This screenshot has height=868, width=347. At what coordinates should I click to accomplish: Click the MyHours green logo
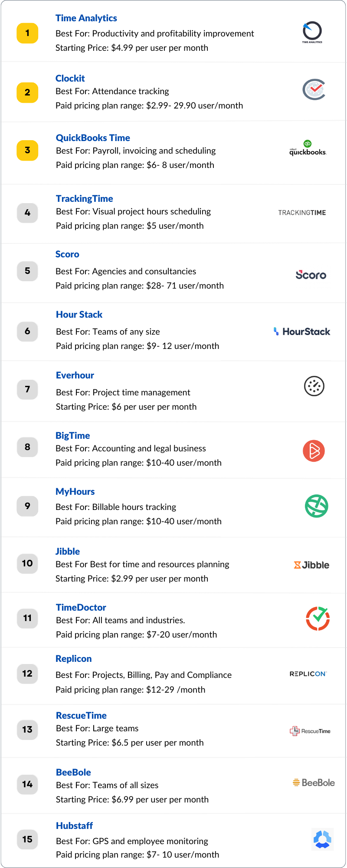point(317,506)
